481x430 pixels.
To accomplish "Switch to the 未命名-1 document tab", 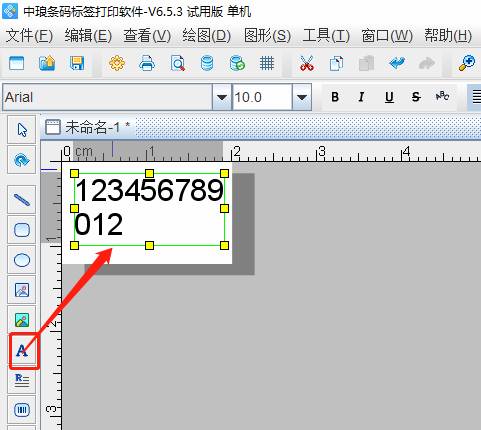I will coord(88,127).
